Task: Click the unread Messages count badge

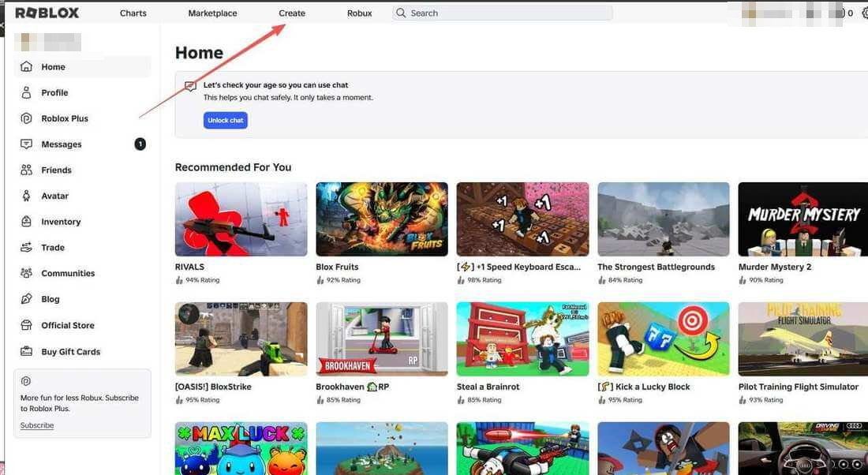Action: [140, 144]
